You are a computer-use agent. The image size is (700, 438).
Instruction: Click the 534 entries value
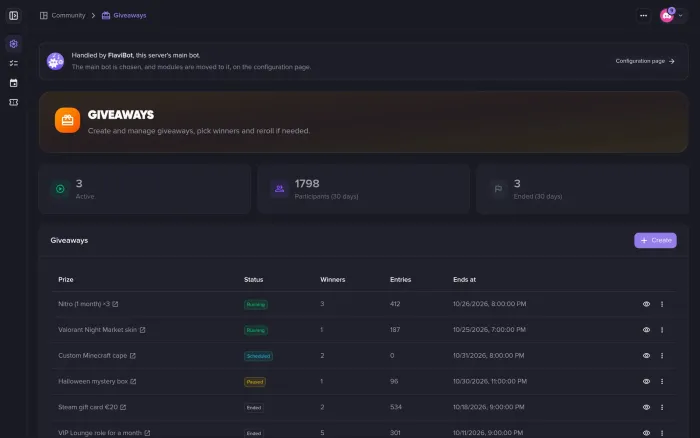point(396,407)
